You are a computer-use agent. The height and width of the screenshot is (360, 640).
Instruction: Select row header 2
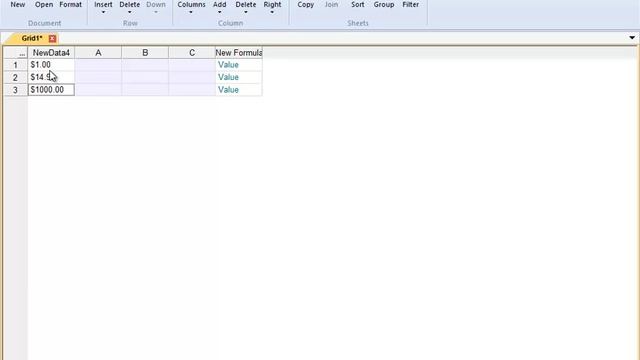[x=16, y=78]
